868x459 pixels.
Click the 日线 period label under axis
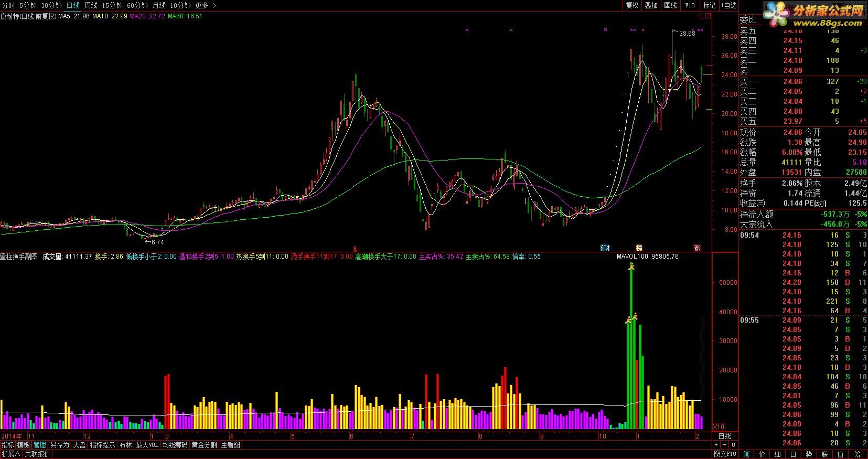pyautogui.click(x=724, y=436)
